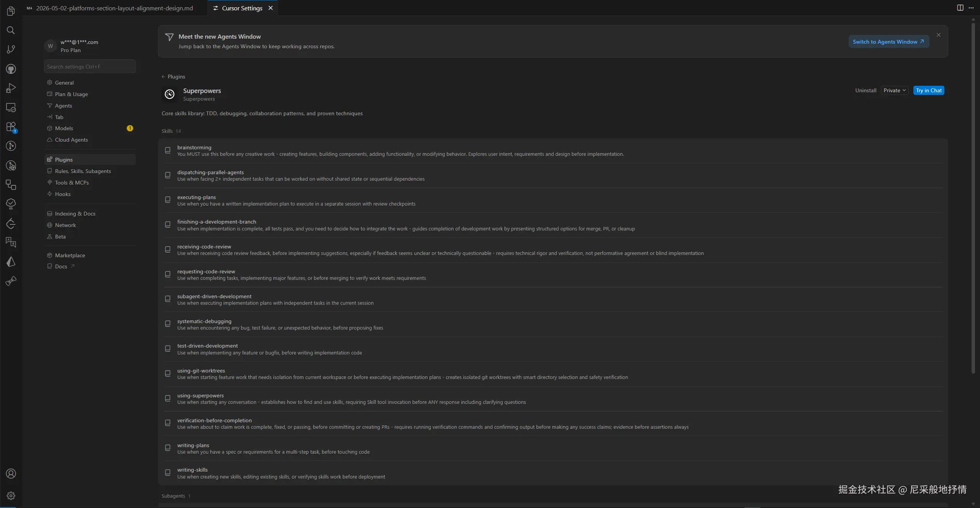Dismiss the Agents Window banner
Image resolution: width=980 pixels, height=508 pixels.
[x=939, y=35]
